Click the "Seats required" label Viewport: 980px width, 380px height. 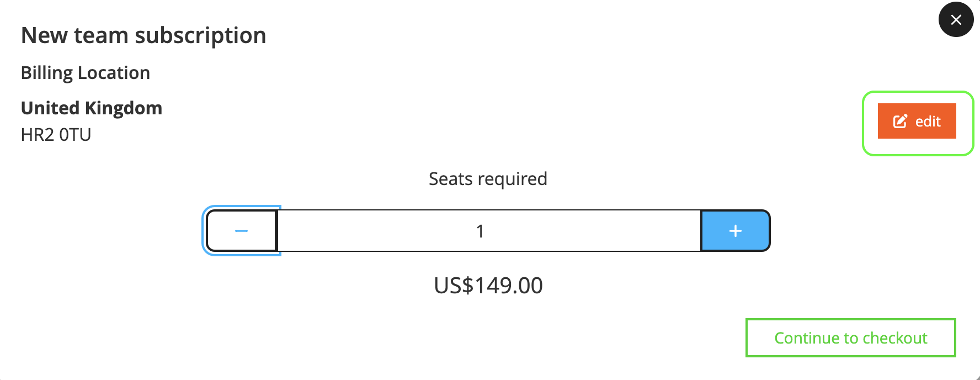[x=488, y=179]
